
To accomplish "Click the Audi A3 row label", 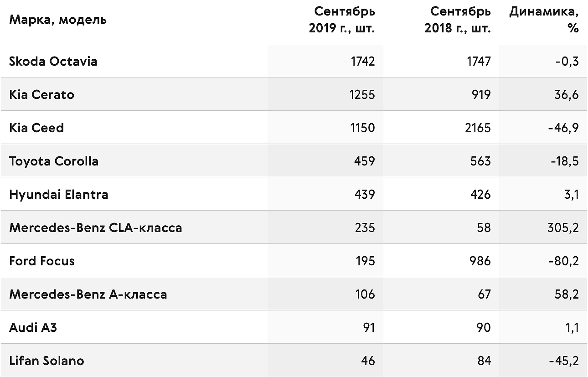I will click(33, 327).
